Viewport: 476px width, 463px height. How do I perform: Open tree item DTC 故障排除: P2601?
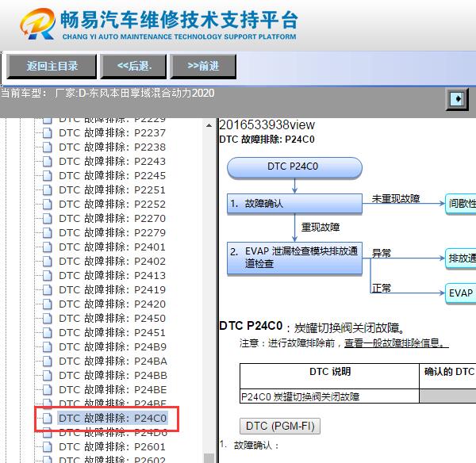tap(113, 446)
